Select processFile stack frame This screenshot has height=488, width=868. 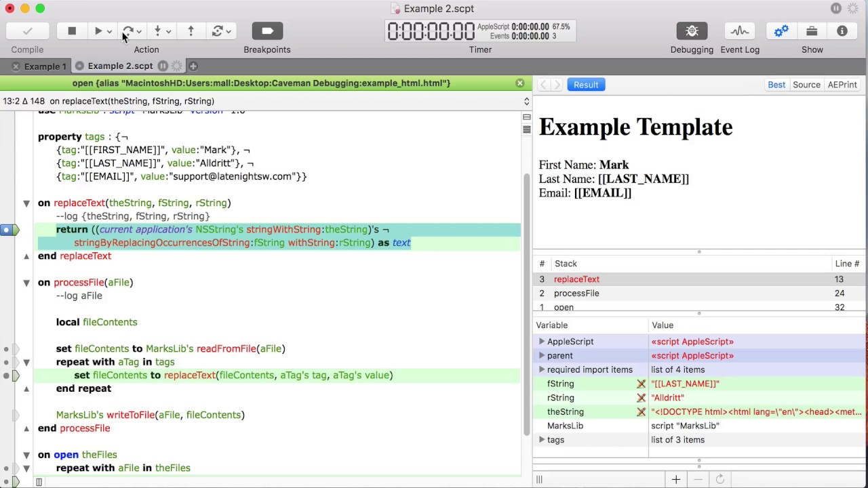(700, 293)
